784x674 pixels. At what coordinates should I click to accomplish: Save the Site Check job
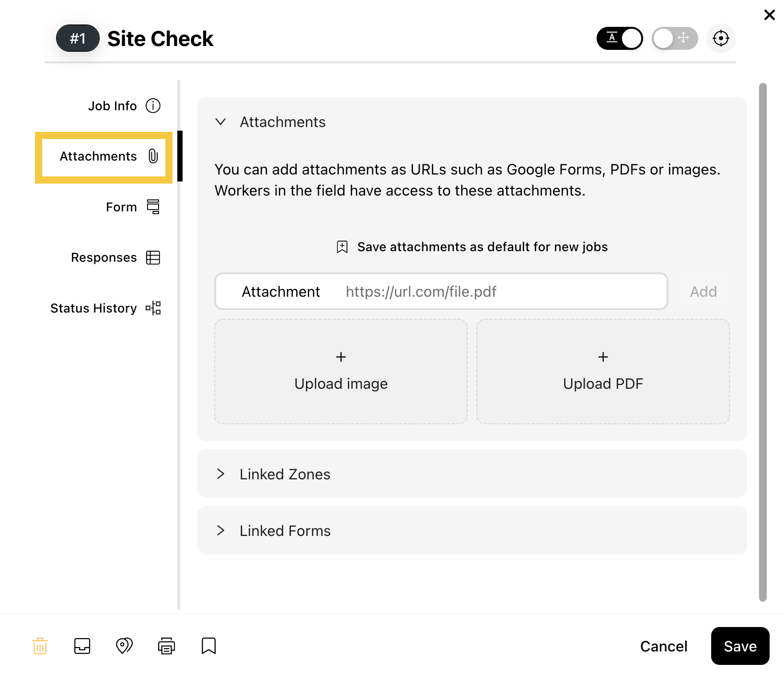click(740, 646)
